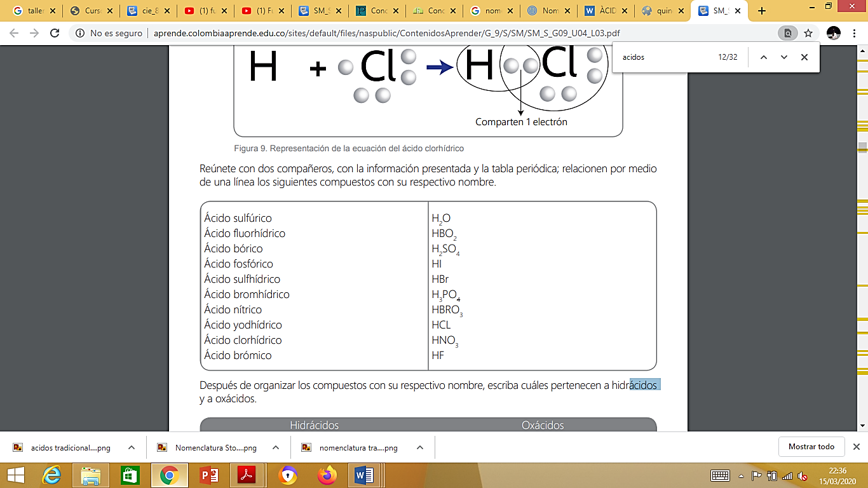Open the keyhole shield app on taskbar

click(x=288, y=475)
